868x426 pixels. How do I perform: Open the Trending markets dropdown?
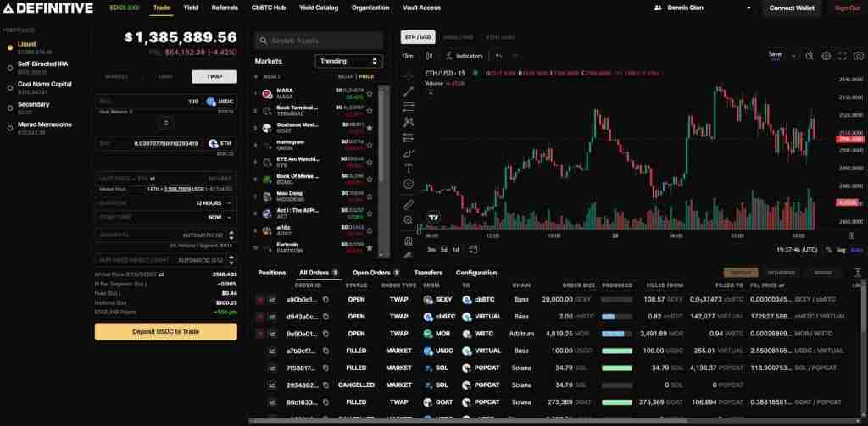[x=348, y=61]
